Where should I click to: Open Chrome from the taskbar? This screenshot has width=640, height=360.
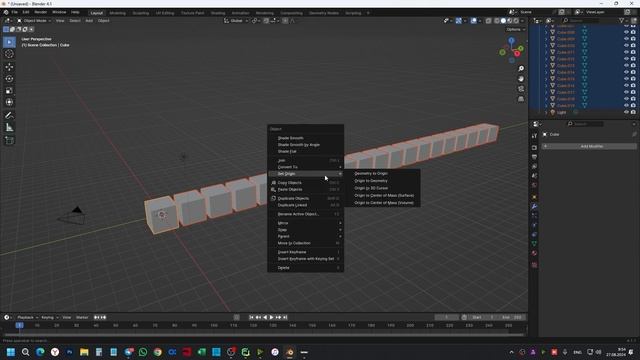point(158,352)
